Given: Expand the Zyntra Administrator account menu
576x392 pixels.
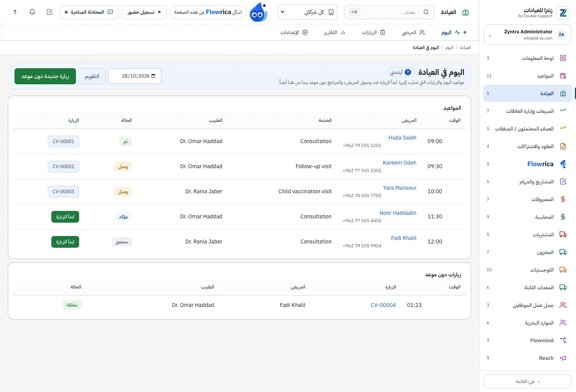Looking at the screenshot, I should click(527, 35).
